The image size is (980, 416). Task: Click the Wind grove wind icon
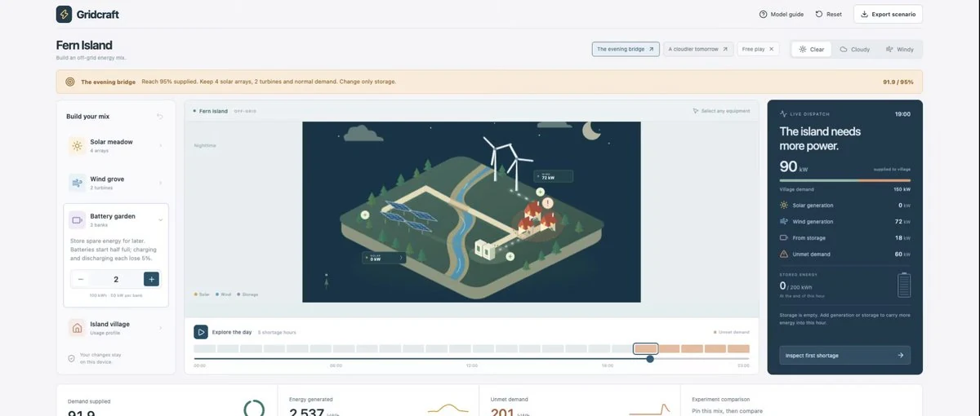(77, 183)
